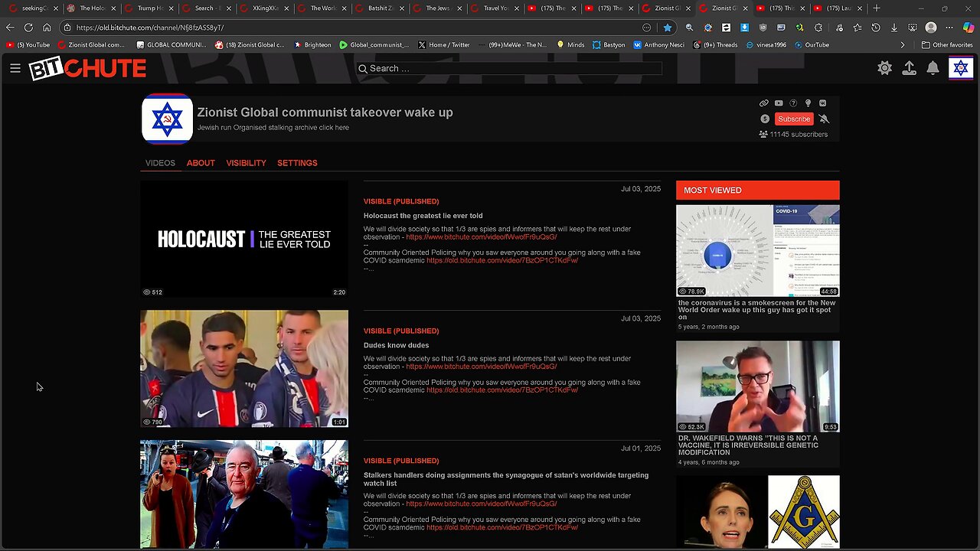Click the stalking archive link under channel name
Screen dimensions: 980x551
(x=273, y=128)
